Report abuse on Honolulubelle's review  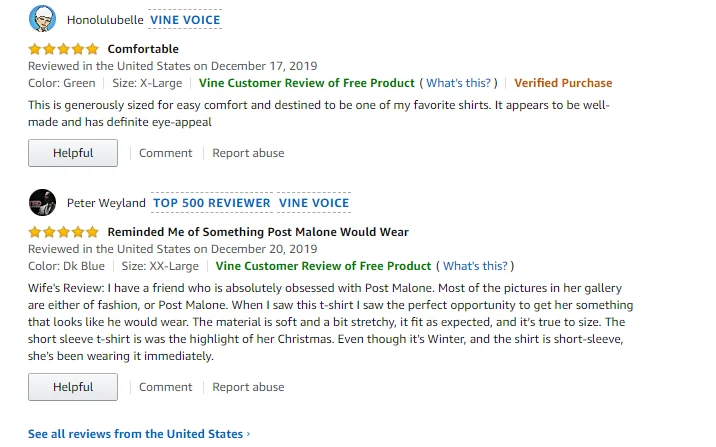248,153
